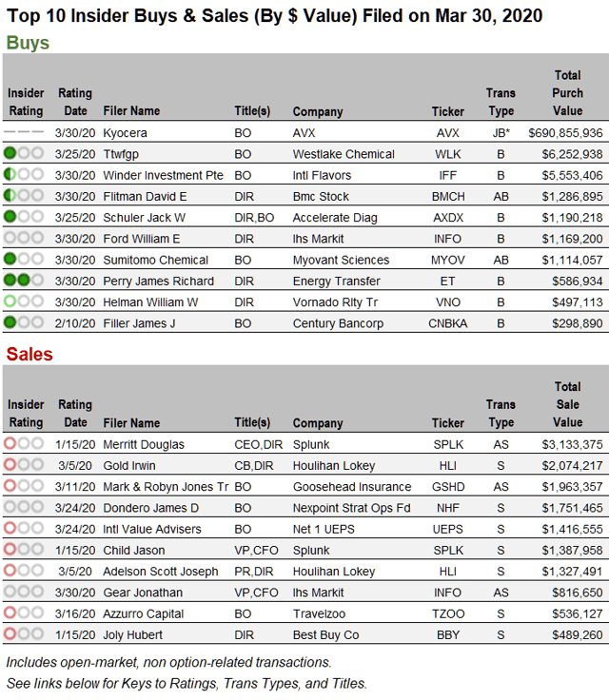Viewport: 609px width, 700px height.
Task: Click the Sales section heading
Action: [29, 355]
